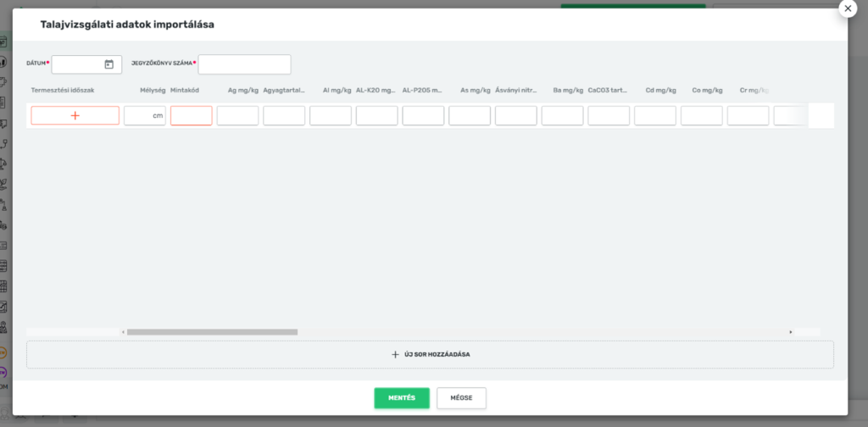Save with the Mentés button
Screen dimensions: 868x427
pos(402,398)
